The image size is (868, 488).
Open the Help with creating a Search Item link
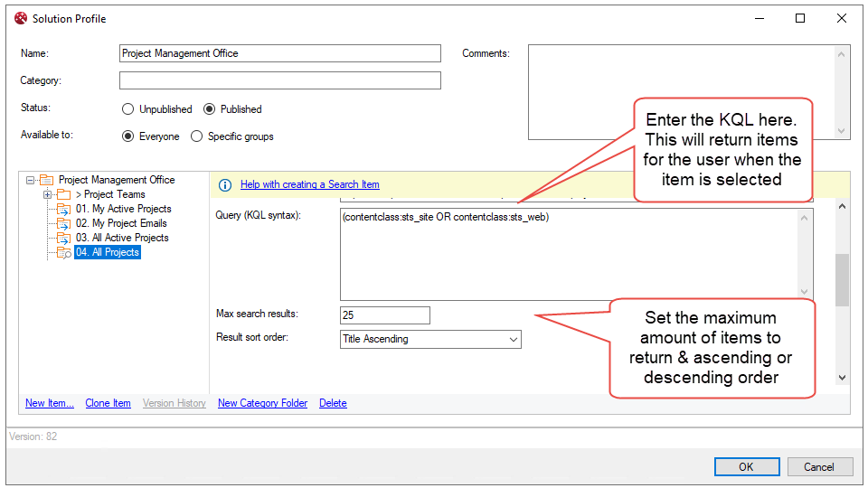(x=309, y=184)
